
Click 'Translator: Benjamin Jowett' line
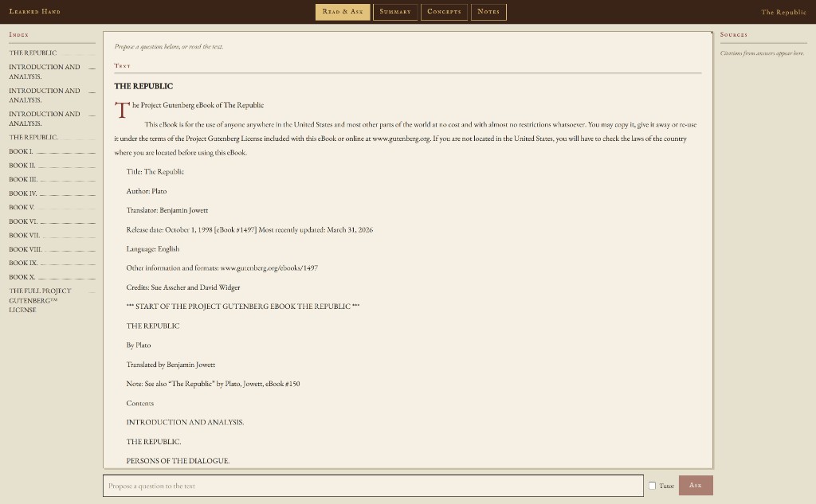(x=167, y=210)
